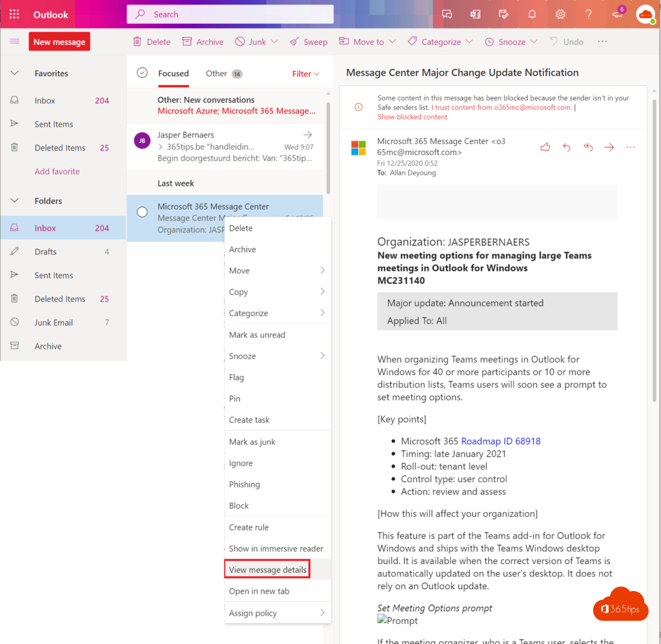Archive the message from the toolbar
The image size is (661, 644).
pos(203,42)
